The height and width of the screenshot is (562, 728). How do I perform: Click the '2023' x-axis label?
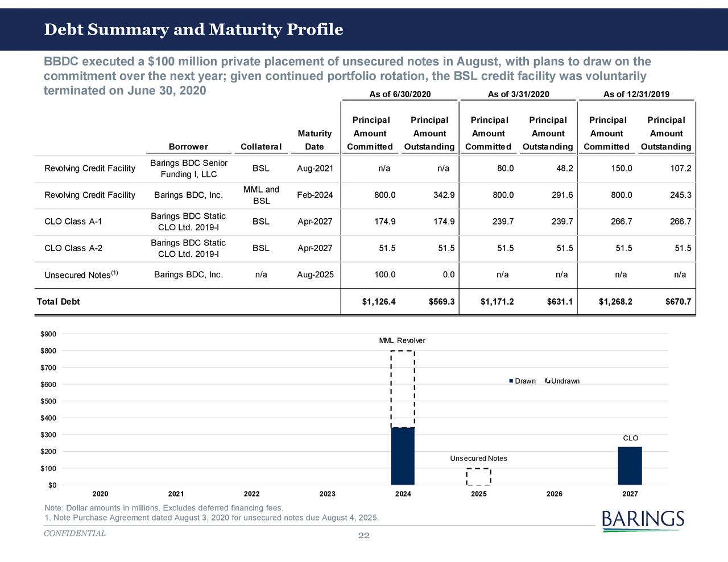tap(327, 494)
